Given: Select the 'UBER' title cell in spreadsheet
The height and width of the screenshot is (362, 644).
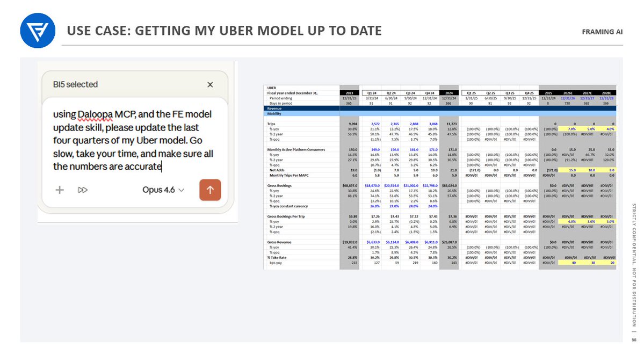Looking at the screenshot, I should pyautogui.click(x=271, y=88).
